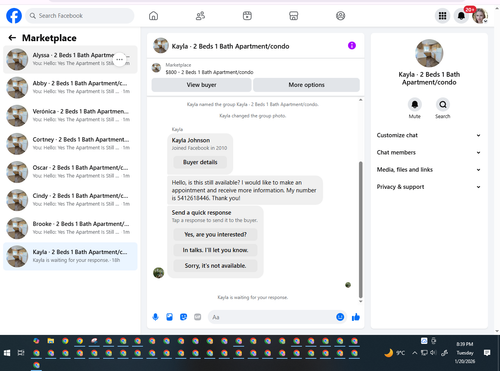Open volume control in system tray

[433, 353]
